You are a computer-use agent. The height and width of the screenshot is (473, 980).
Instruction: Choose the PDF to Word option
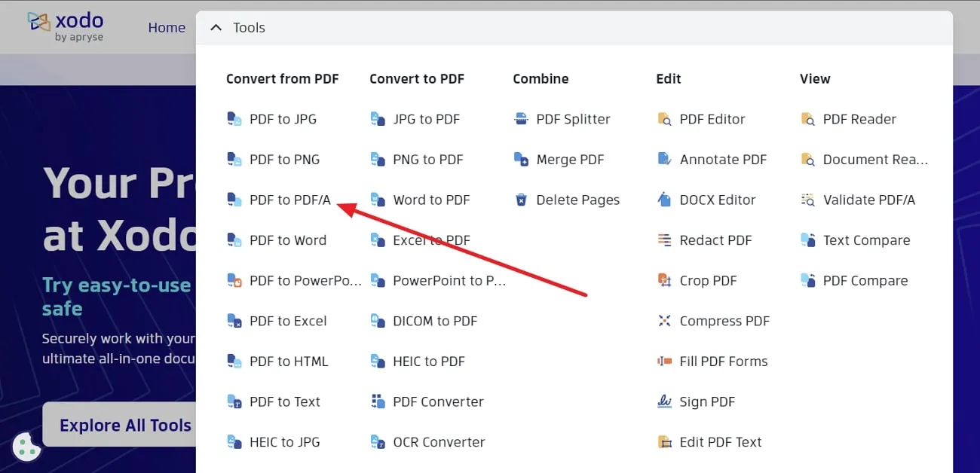[x=287, y=240]
